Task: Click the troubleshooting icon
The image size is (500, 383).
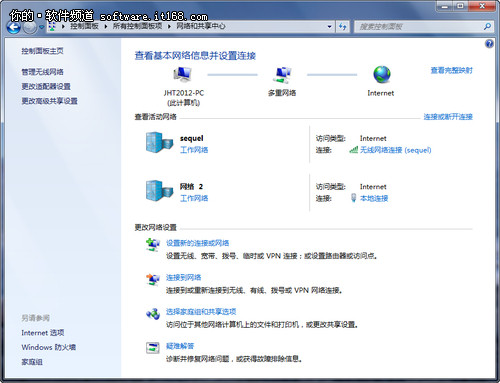Action: click(x=153, y=348)
